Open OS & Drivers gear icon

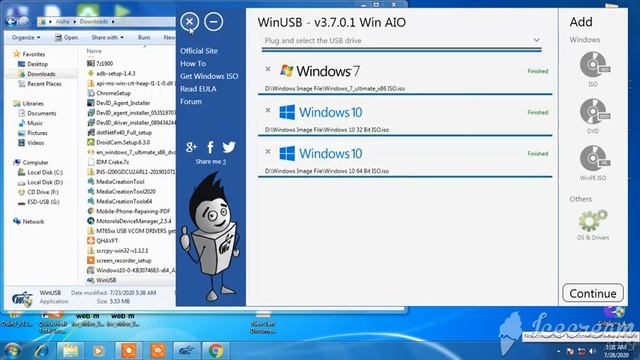[593, 220]
